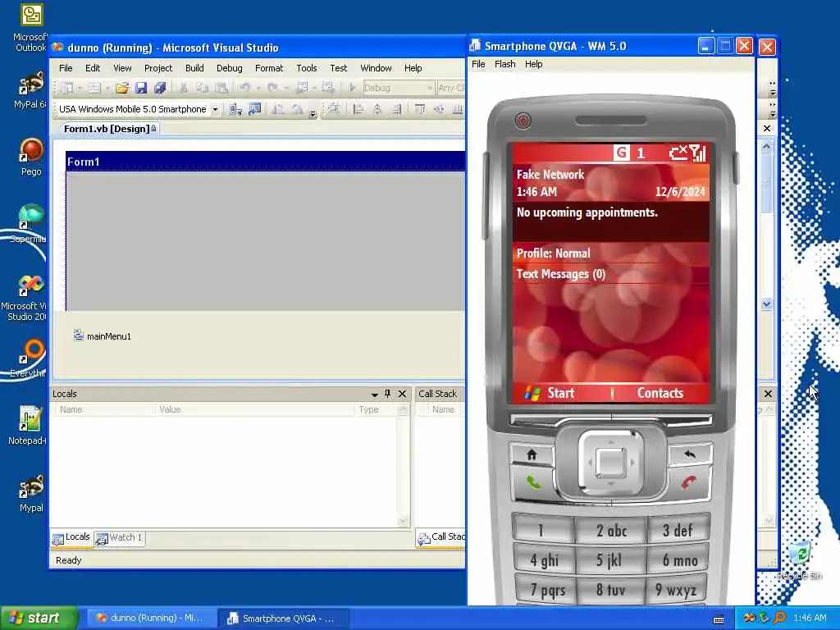
Task: Toggle auto-hide pin on the Locals panel
Action: tap(387, 394)
